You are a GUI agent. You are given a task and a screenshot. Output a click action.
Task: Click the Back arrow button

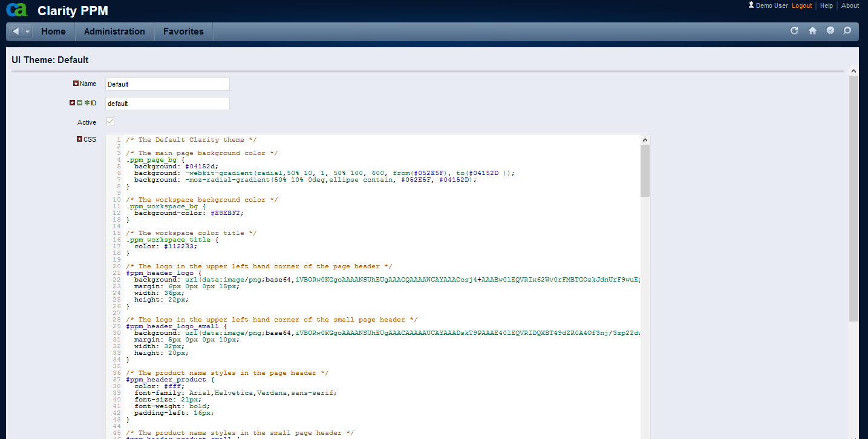pos(16,31)
